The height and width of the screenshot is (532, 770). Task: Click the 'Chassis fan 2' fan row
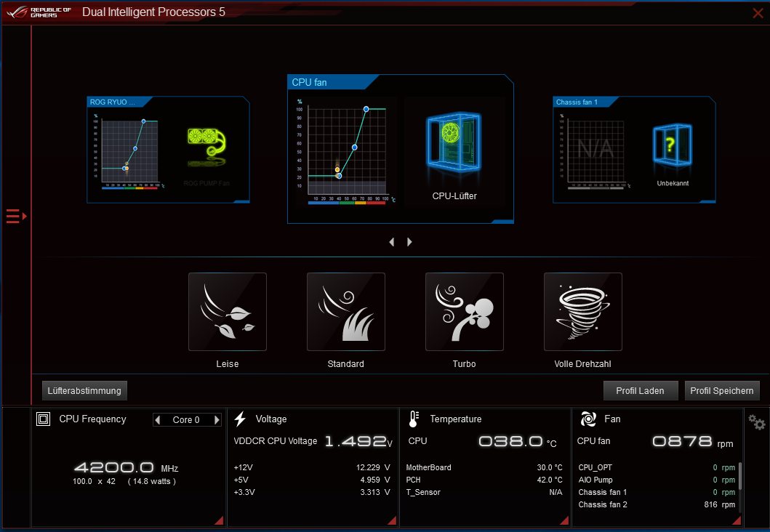[x=657, y=504]
